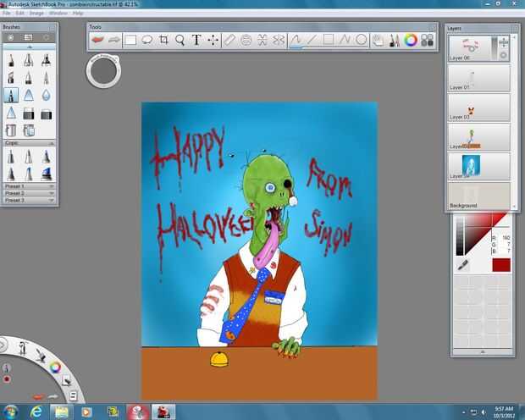Choose the Zoom magnifier tool

[180, 40]
